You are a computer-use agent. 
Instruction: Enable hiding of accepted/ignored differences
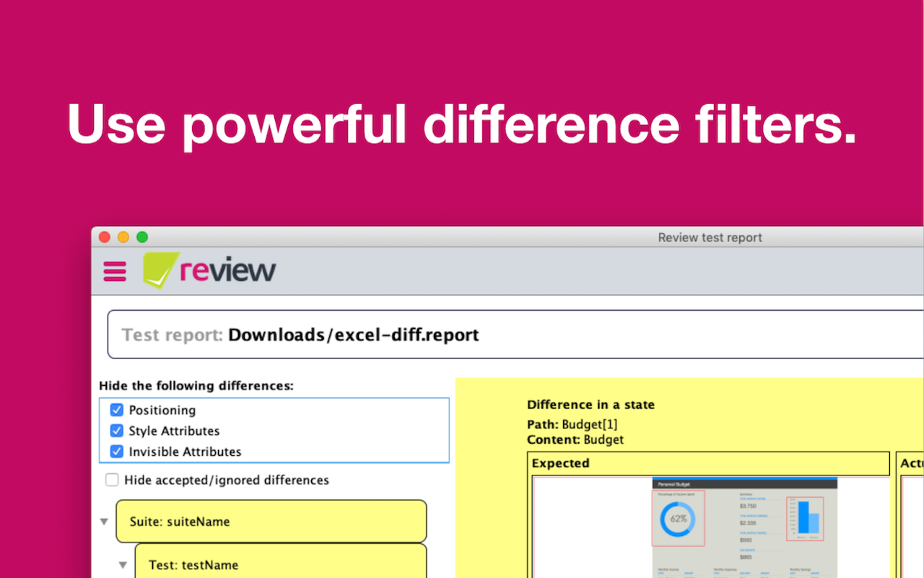(113, 480)
